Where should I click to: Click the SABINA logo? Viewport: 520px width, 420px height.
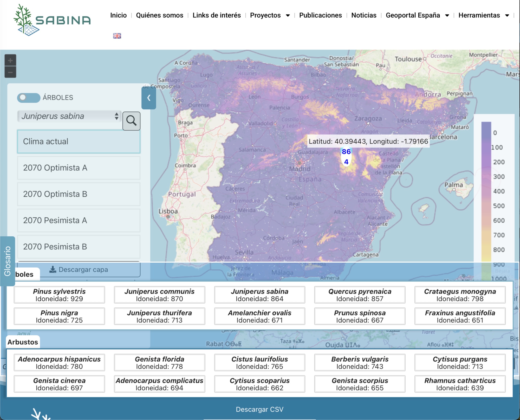click(x=52, y=20)
